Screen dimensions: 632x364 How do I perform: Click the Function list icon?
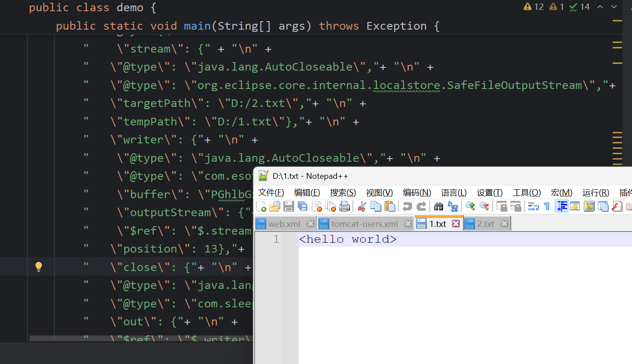click(x=617, y=206)
